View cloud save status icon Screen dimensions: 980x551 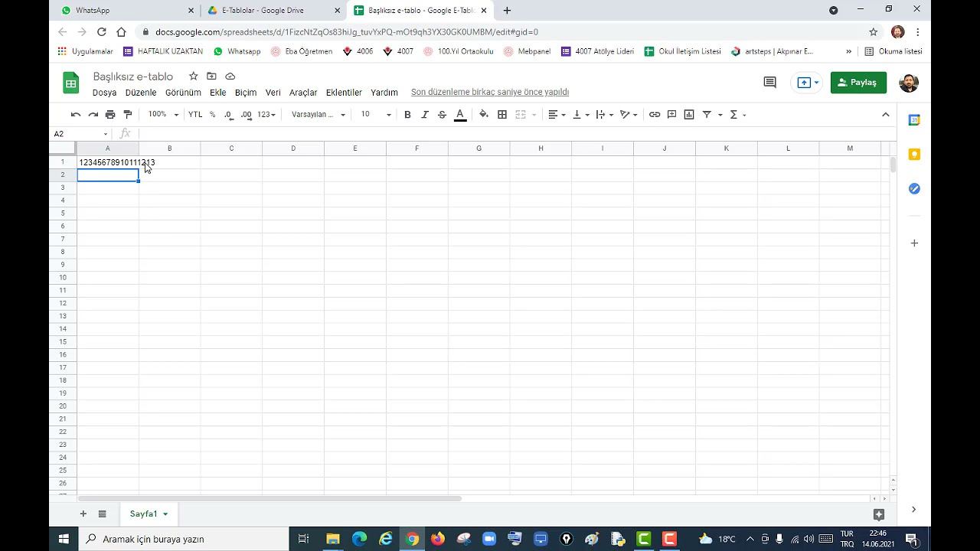230,77
